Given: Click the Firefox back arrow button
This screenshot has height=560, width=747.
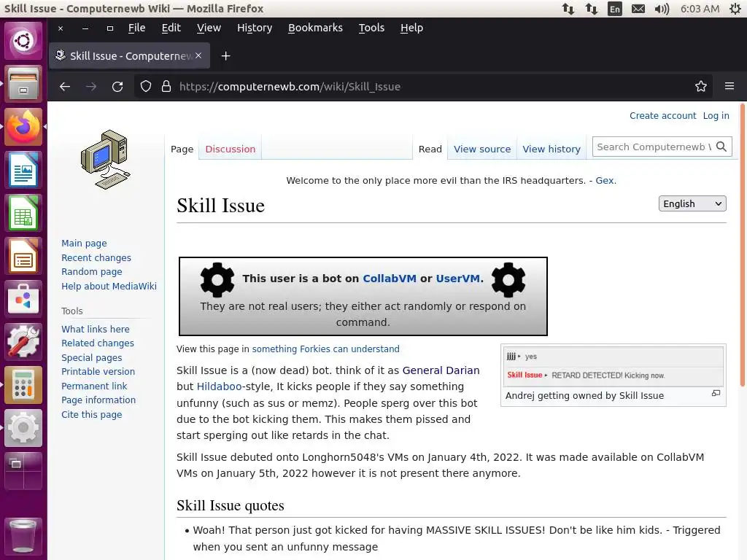Looking at the screenshot, I should [x=65, y=87].
